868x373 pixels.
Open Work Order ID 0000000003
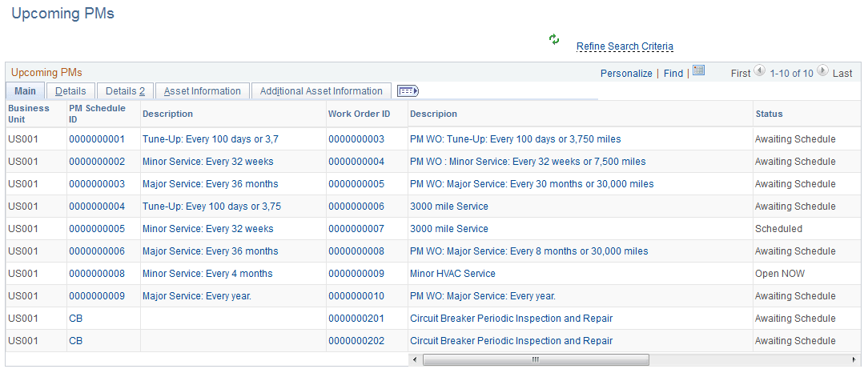pyautogui.click(x=356, y=139)
